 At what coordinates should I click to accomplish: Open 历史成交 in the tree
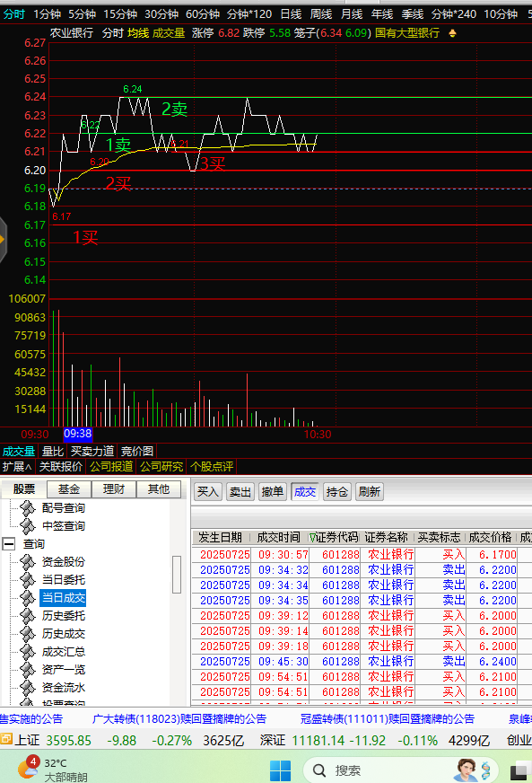tap(64, 634)
